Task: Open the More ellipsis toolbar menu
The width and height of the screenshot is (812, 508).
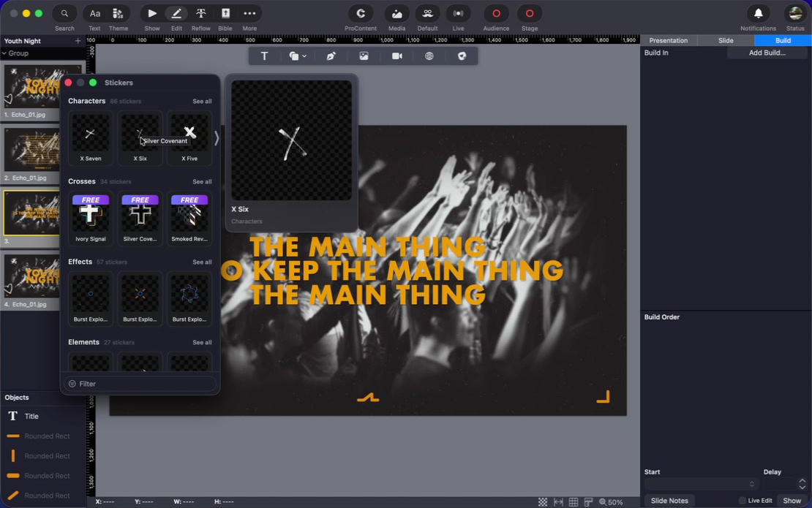Action: [x=249, y=13]
